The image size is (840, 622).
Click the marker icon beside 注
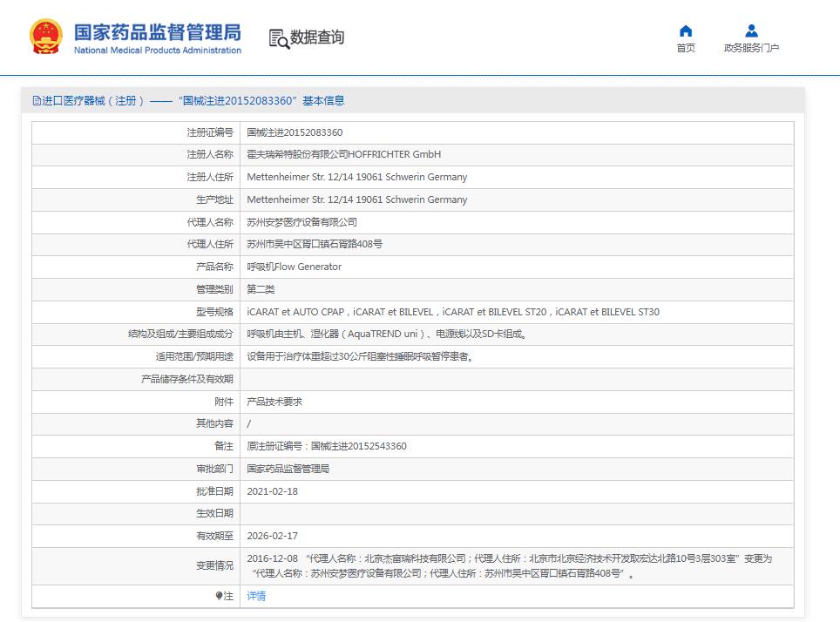[x=219, y=596]
